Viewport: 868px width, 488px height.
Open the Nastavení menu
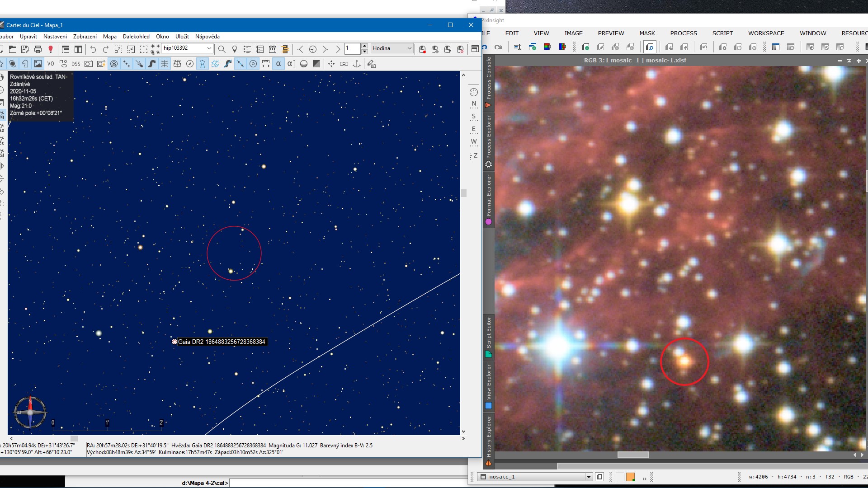tap(55, 37)
